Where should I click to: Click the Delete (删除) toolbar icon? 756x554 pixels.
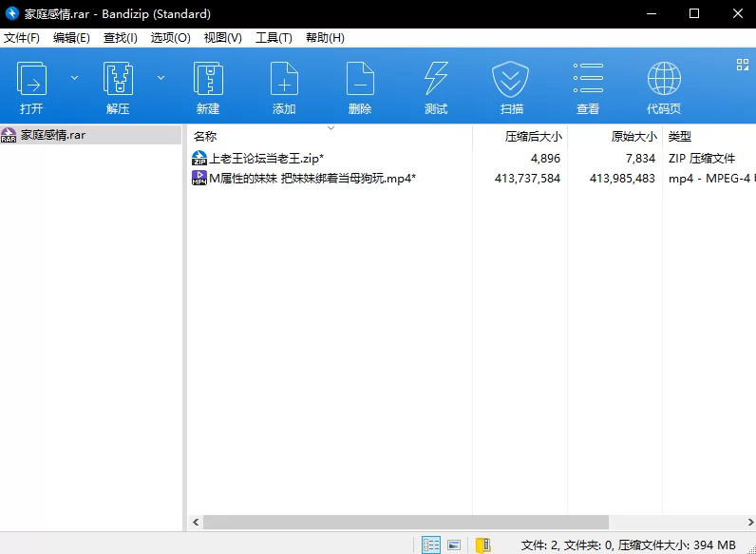click(x=360, y=86)
